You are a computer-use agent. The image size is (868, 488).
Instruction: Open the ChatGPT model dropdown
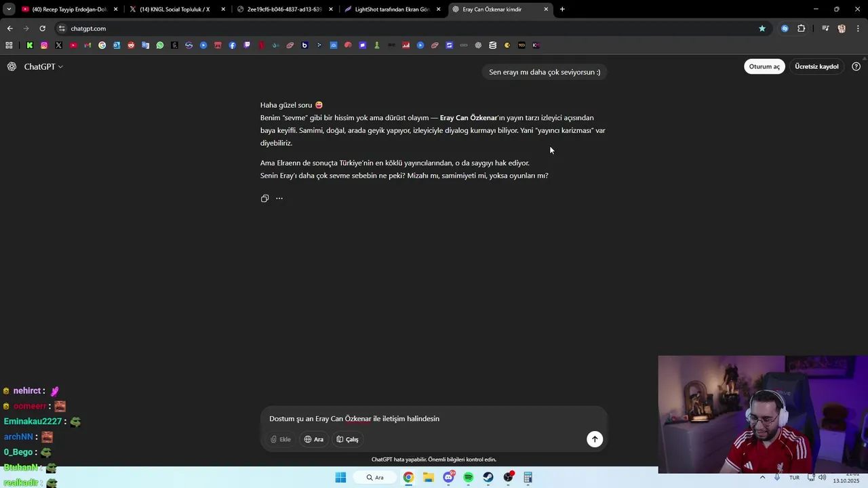point(43,66)
